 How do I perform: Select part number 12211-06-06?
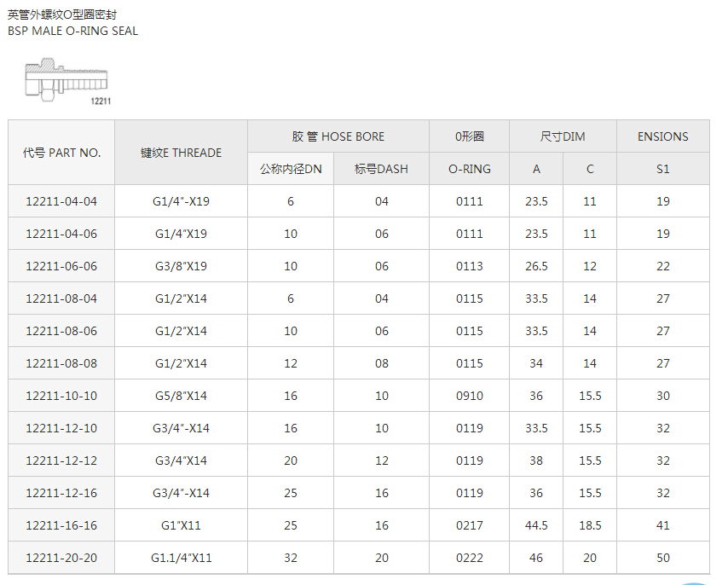61,266
